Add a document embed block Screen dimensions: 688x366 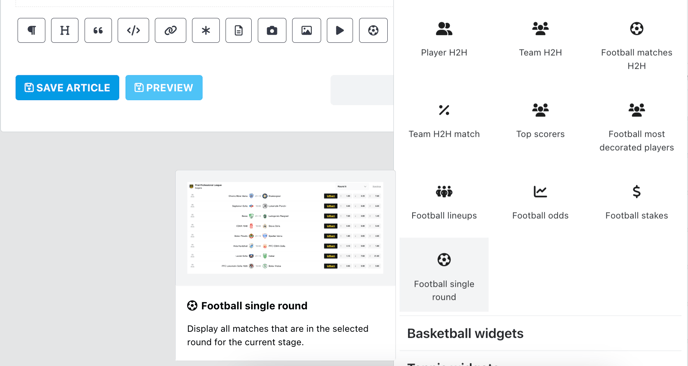[x=238, y=30]
